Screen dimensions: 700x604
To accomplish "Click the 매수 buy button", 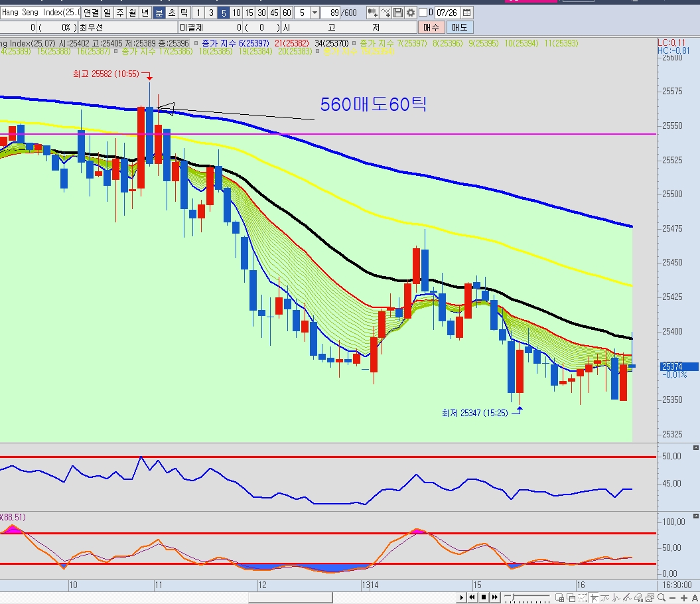I will [x=431, y=27].
